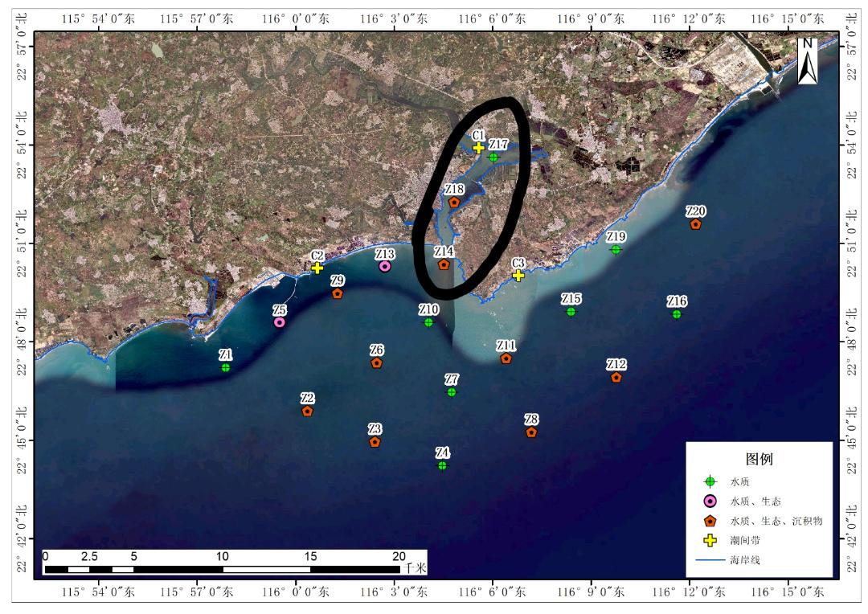The image size is (868, 614).
Task: Click the Z20 orange pentagon station
Action: (x=696, y=224)
